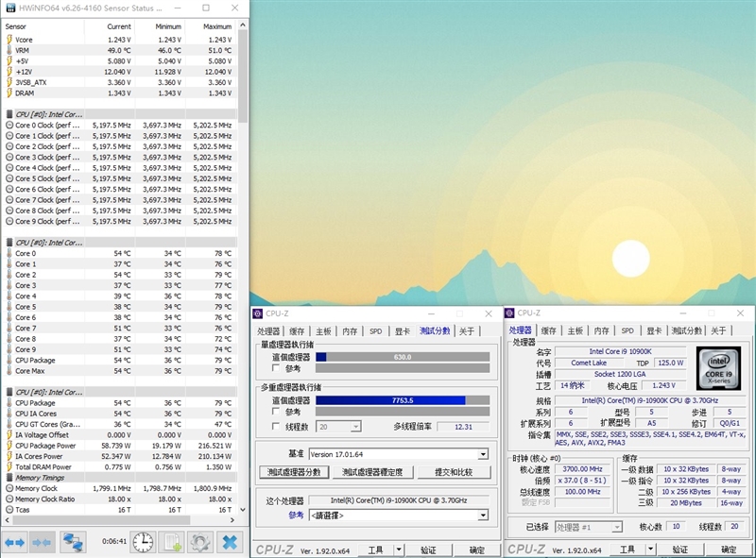Screen dimensions: 756x558
Task: Click the collapse columns inward arrows icon
Action: coord(42,542)
